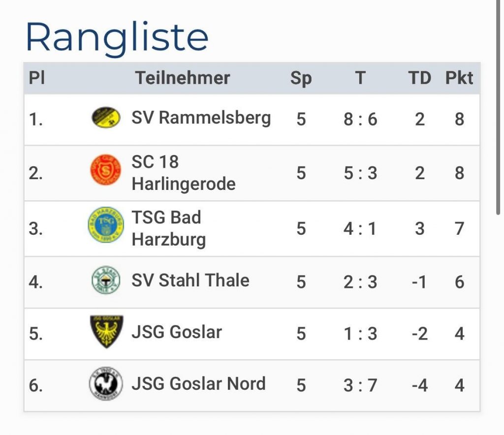The image size is (504, 435).
Task: Click the Pkt column header
Action: pos(459,78)
